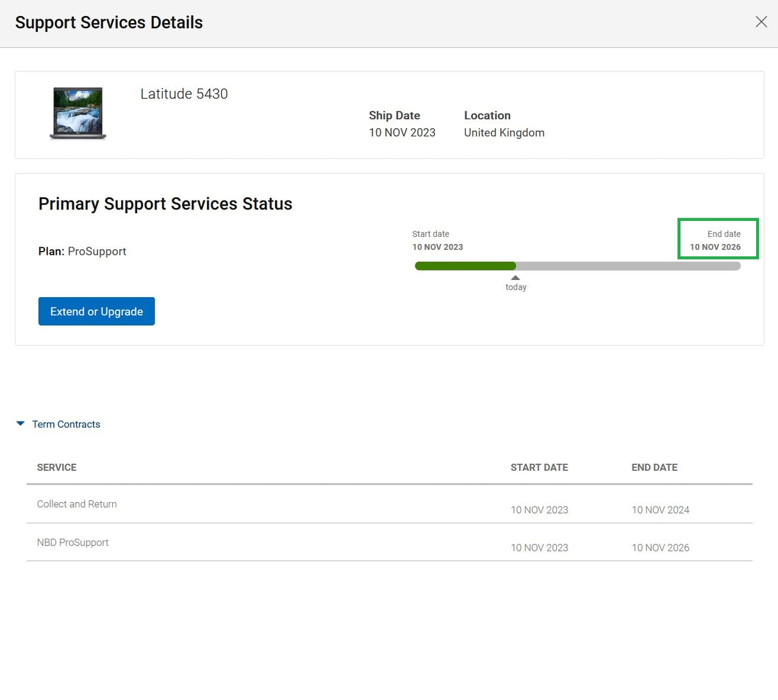
Task: Click the Latitude 5430 laptop thumbnail
Action: [78, 113]
